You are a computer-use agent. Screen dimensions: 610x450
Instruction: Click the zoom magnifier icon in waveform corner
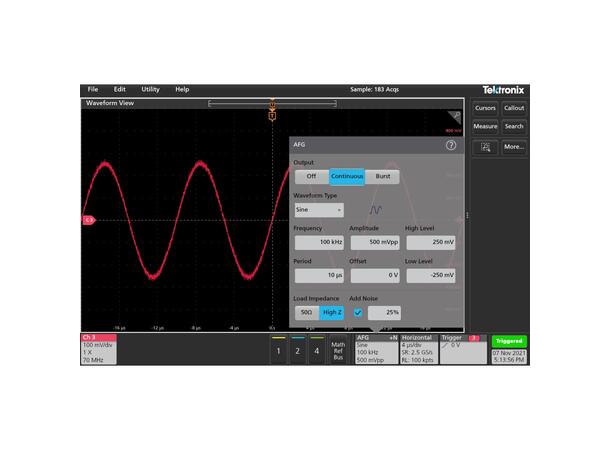pos(453,116)
